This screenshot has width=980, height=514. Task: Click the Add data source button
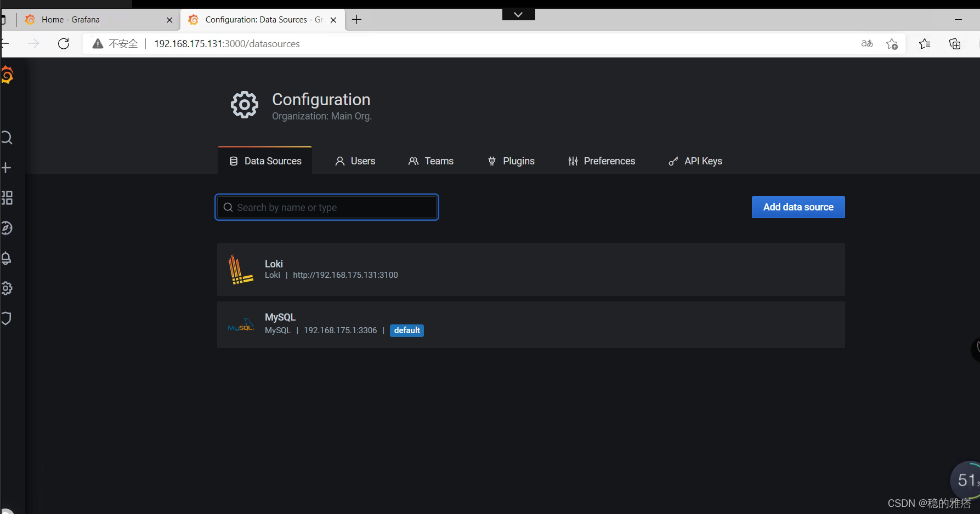[x=798, y=207]
